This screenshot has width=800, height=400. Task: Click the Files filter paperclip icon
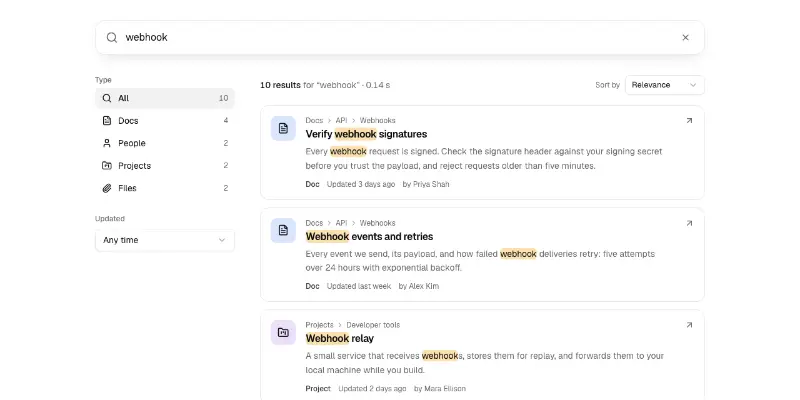107,188
